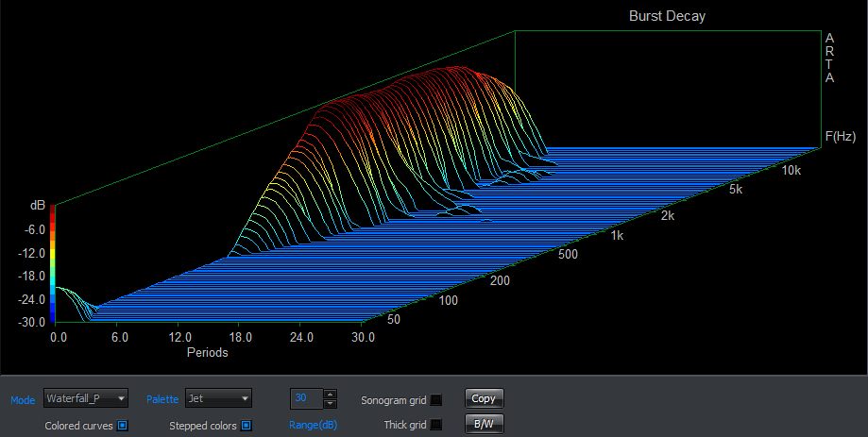This screenshot has width=868, height=437.
Task: Click the dB color scale bar
Action: point(53,264)
